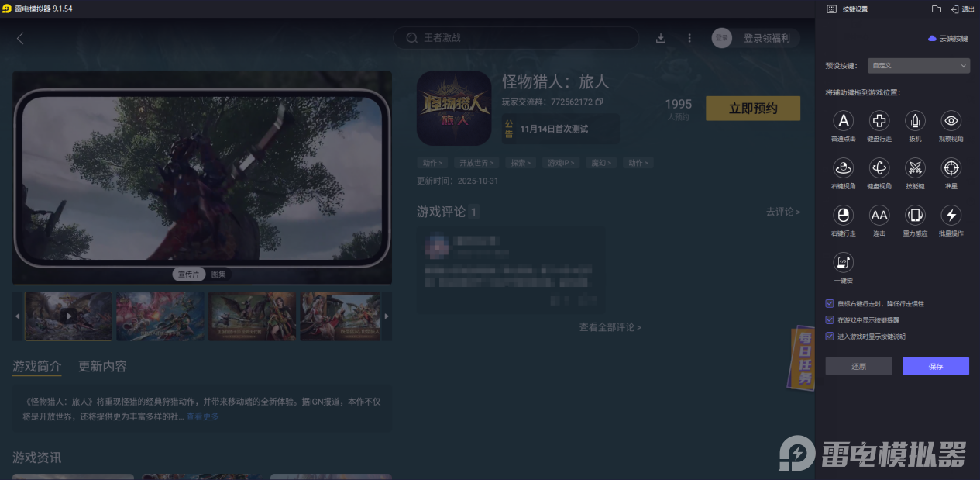Select the 技能键 skill key mapping icon
The image size is (980, 480).
pyautogui.click(x=914, y=168)
